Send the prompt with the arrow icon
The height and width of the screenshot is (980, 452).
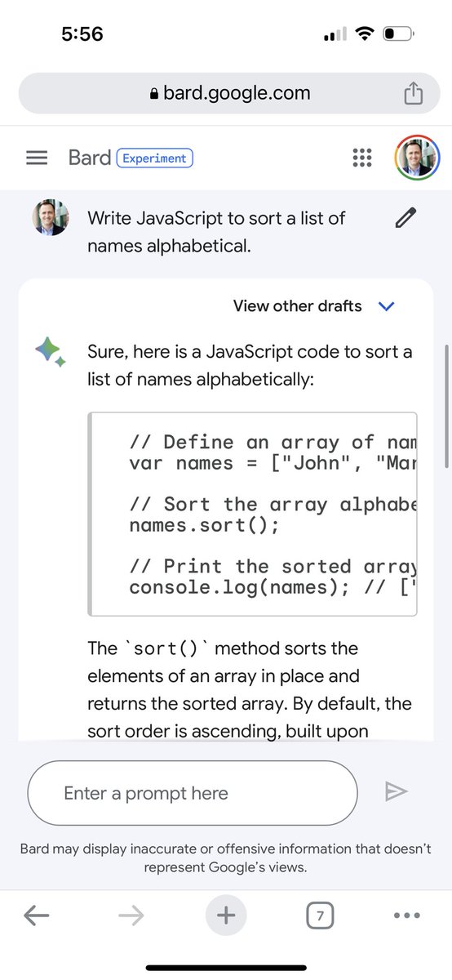point(396,791)
